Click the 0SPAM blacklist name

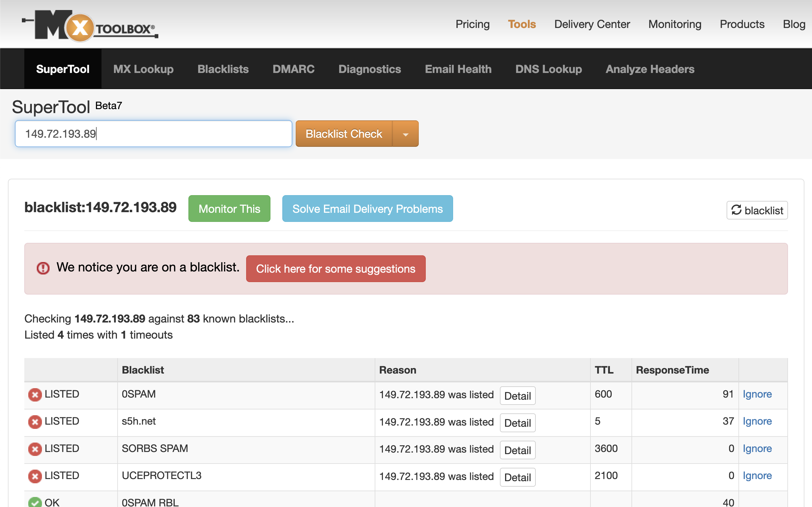pos(139,394)
